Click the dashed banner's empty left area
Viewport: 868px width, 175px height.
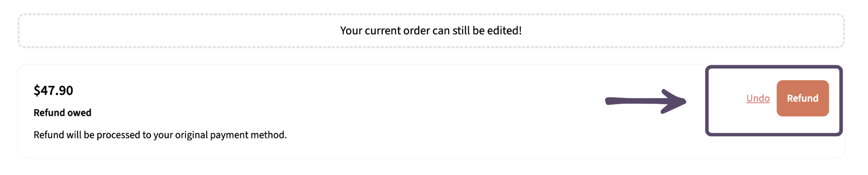176,31
